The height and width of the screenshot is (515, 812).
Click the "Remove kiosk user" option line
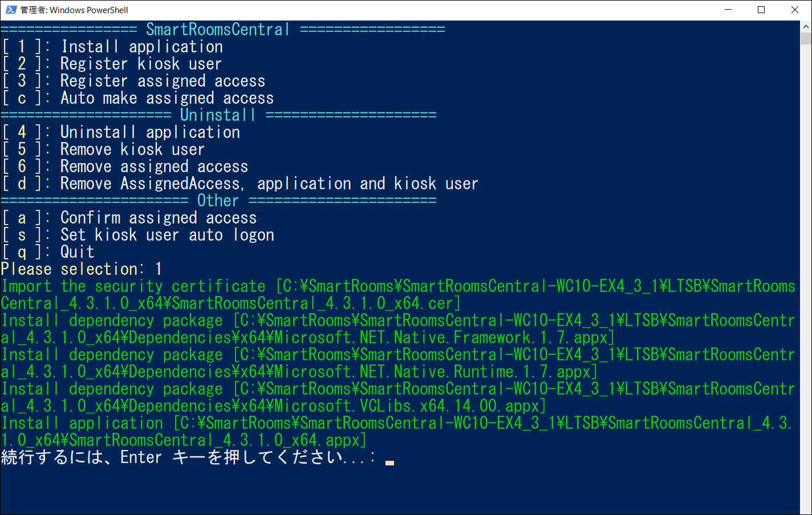click(132, 149)
